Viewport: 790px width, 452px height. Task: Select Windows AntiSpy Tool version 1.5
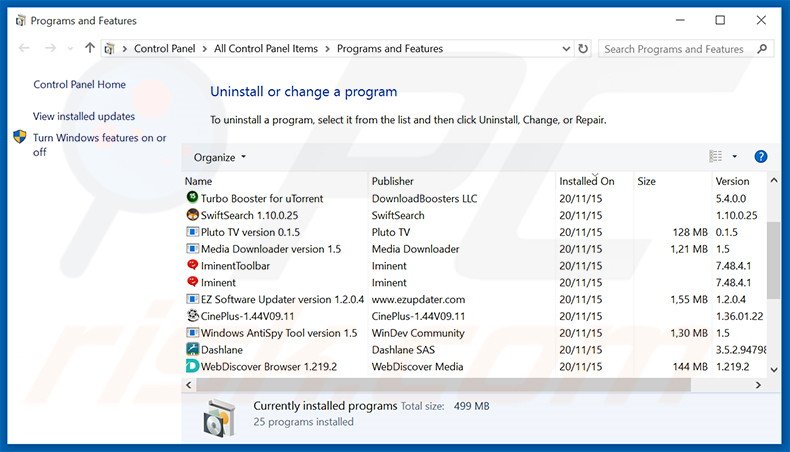click(279, 333)
